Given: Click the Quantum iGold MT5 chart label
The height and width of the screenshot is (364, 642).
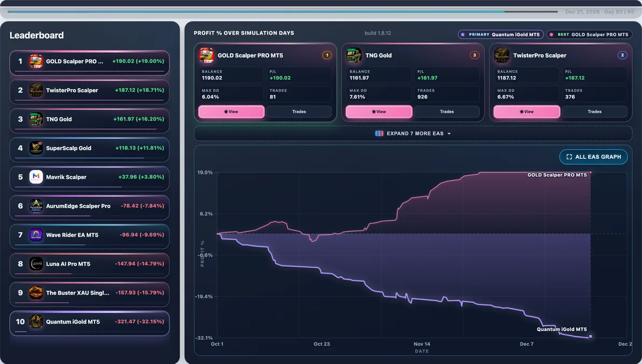Looking at the screenshot, I should pyautogui.click(x=562, y=329).
